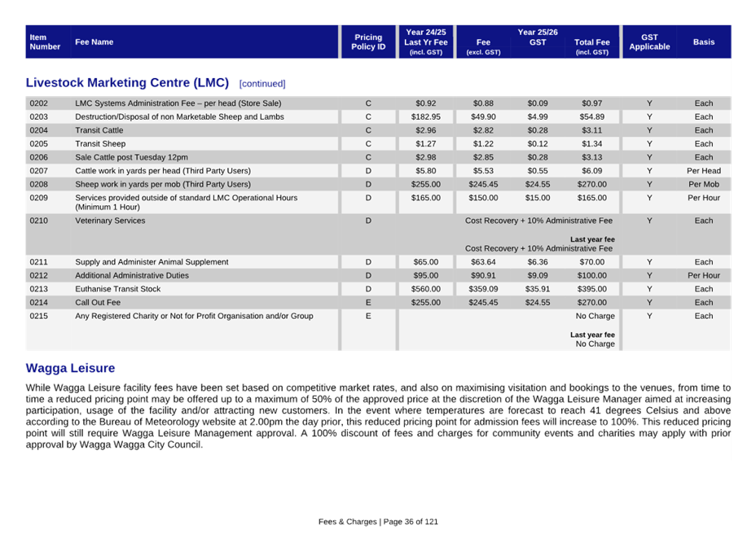Click the $90.91 fee in row 0212
The image size is (756, 534).
coord(483,275)
